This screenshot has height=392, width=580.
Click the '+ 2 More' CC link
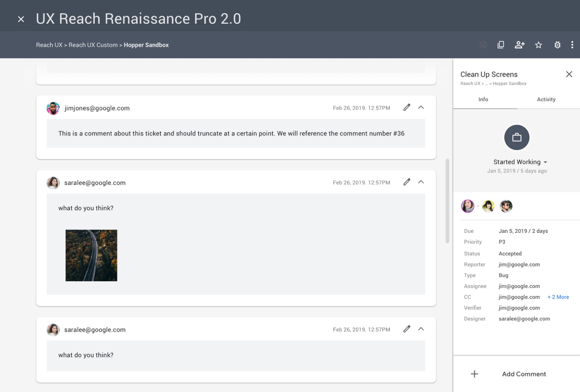pos(558,297)
